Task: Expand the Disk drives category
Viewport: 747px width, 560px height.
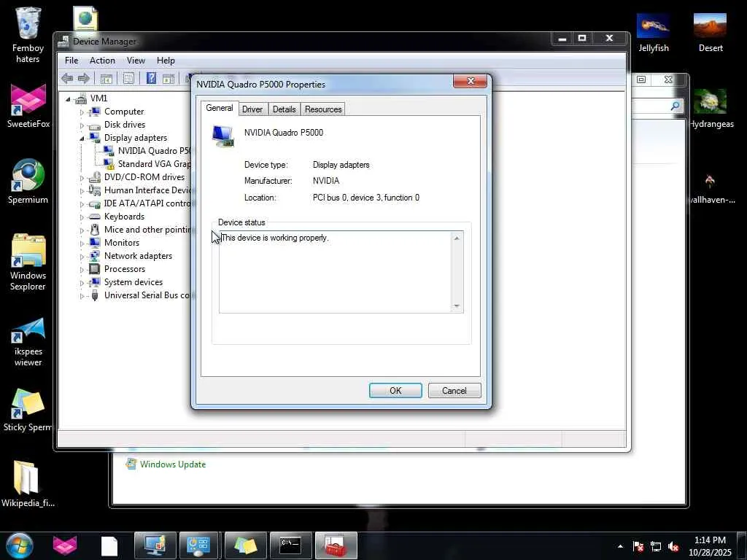Action: click(x=82, y=125)
